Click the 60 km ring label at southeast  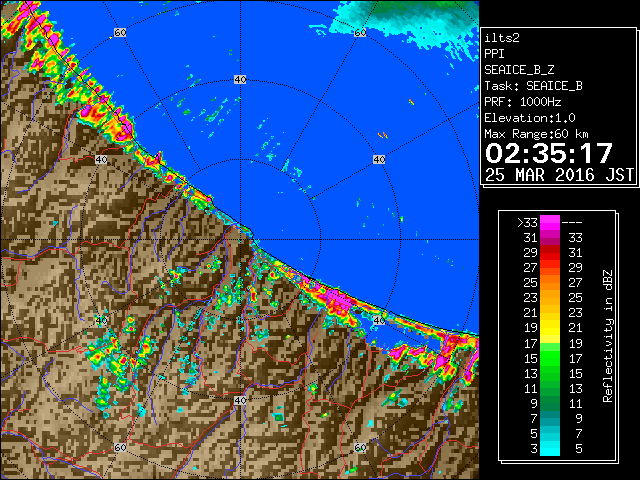(360, 448)
